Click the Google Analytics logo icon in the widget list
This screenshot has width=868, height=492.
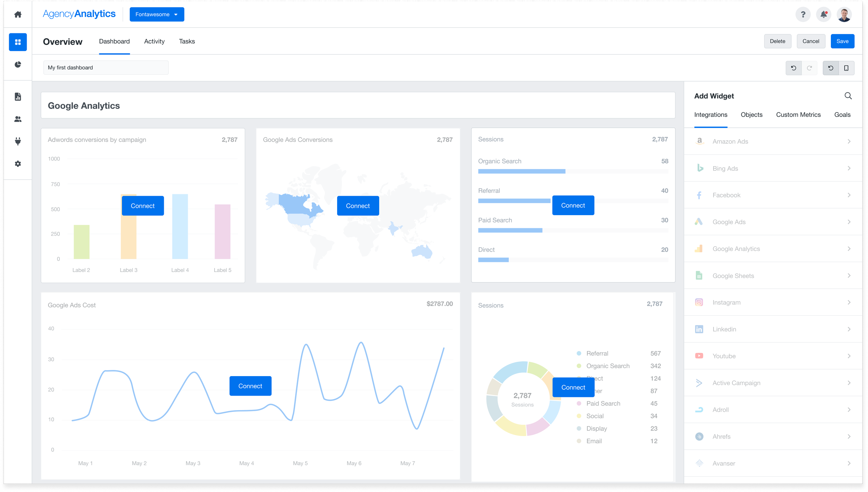(699, 248)
